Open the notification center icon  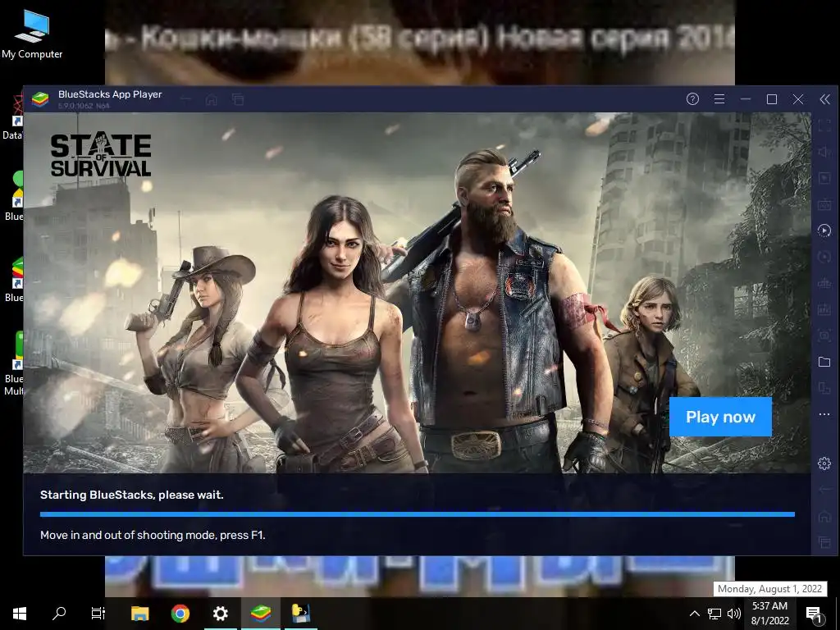(x=815, y=614)
